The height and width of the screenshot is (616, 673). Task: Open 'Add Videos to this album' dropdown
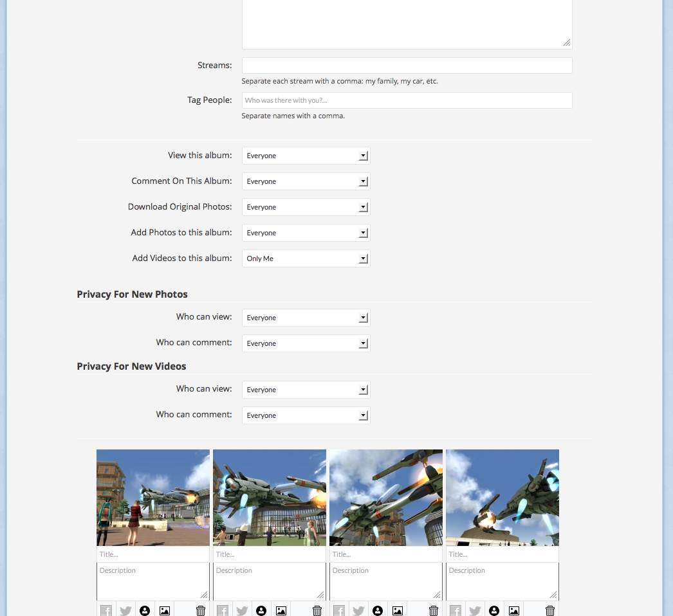coord(306,258)
